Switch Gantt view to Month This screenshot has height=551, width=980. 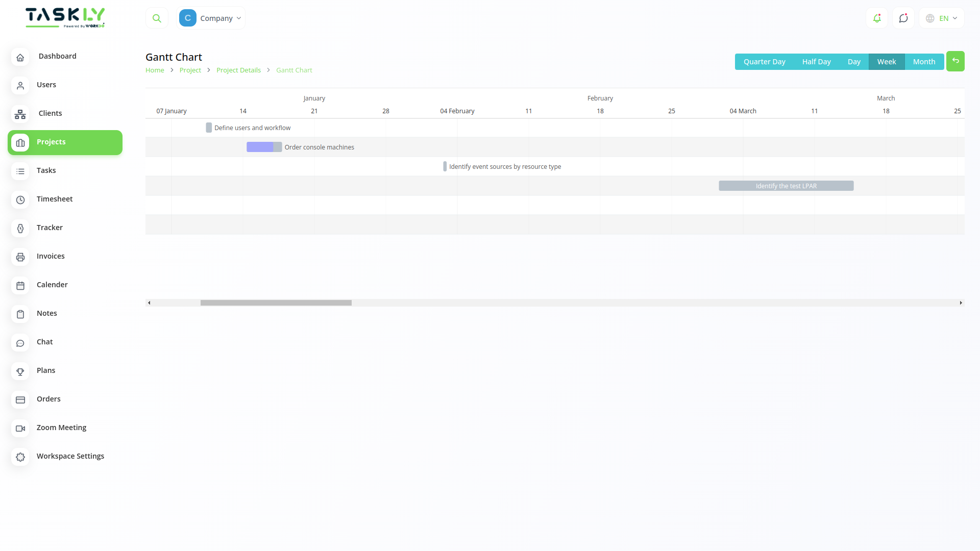point(924,61)
